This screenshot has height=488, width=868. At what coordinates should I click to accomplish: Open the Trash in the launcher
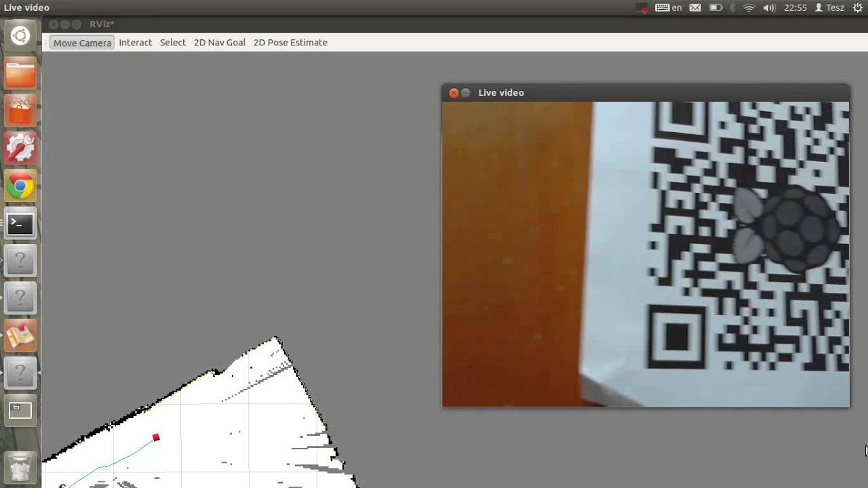coord(20,468)
